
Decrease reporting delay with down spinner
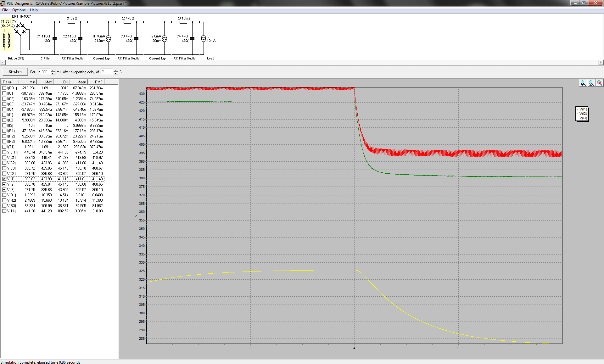pyautogui.click(x=116, y=74)
